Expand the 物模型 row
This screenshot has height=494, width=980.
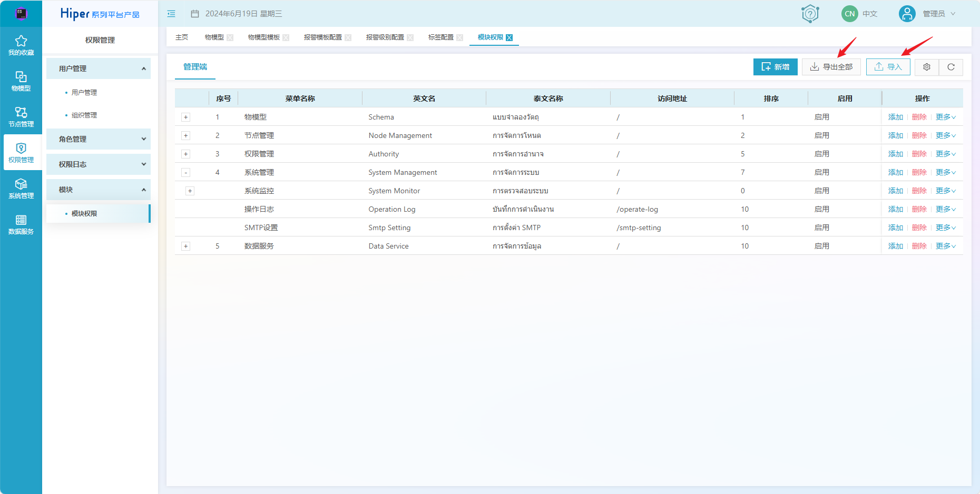point(185,117)
